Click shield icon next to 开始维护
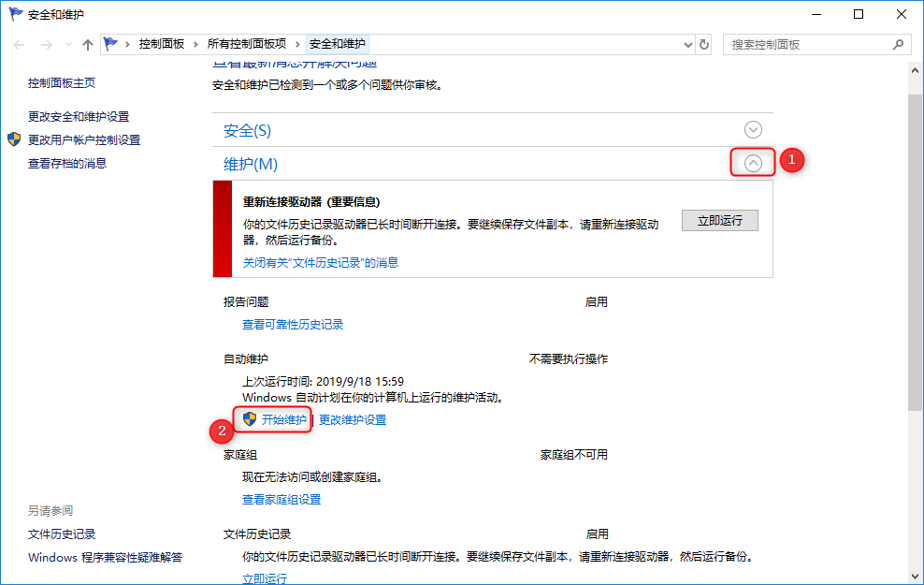Viewport: 924px width, 585px height. coord(250,419)
